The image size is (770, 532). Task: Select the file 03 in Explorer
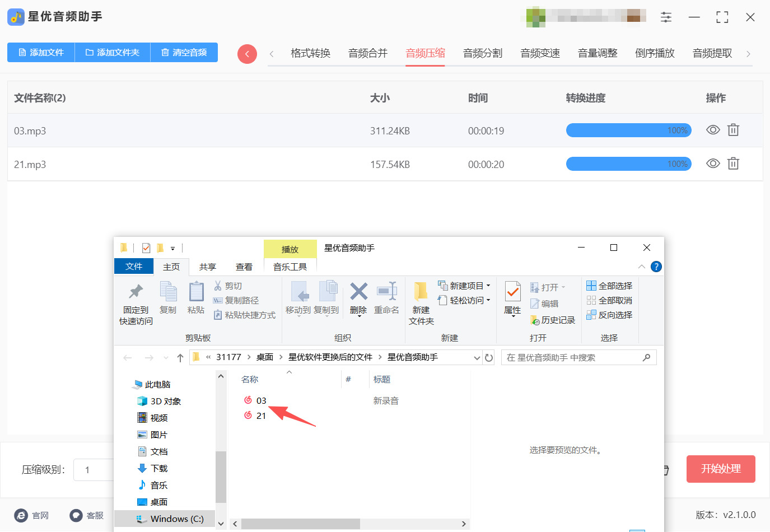coord(262,400)
